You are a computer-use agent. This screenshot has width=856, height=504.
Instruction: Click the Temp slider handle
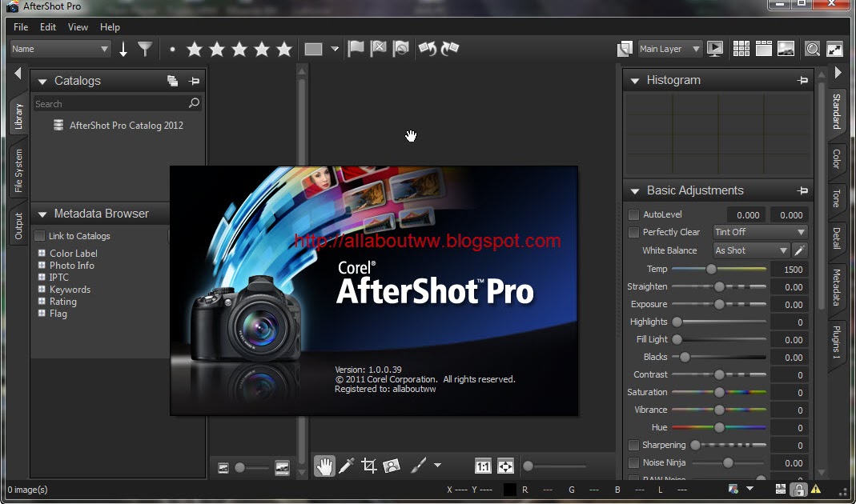click(x=711, y=269)
